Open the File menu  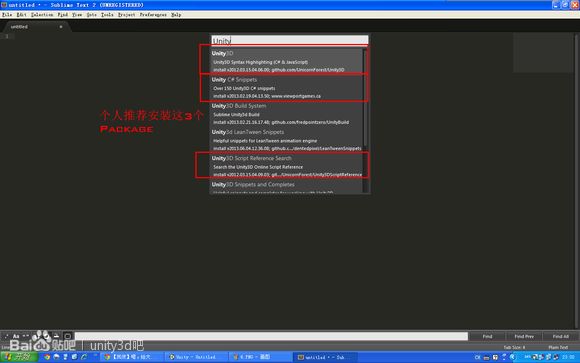(7, 15)
